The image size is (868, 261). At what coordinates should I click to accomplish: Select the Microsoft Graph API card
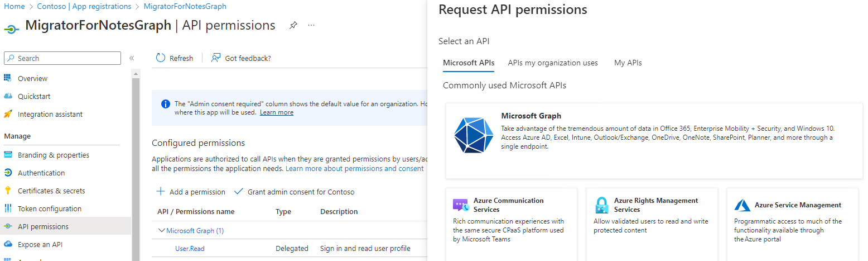click(654, 141)
